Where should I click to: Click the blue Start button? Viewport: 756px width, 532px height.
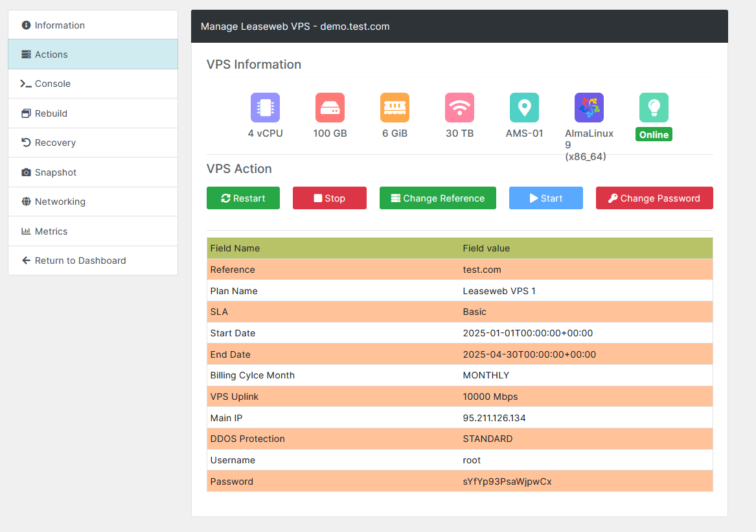[546, 198]
